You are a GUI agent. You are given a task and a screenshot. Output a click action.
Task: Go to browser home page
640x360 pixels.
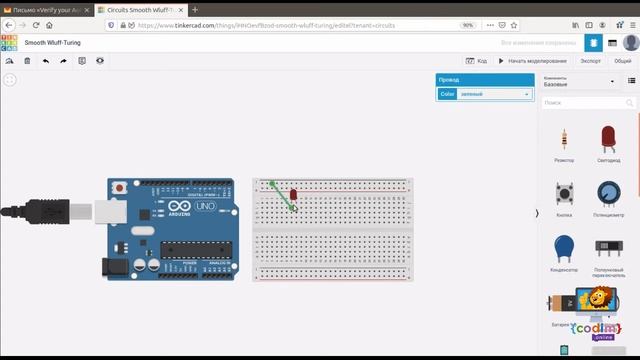(49, 25)
